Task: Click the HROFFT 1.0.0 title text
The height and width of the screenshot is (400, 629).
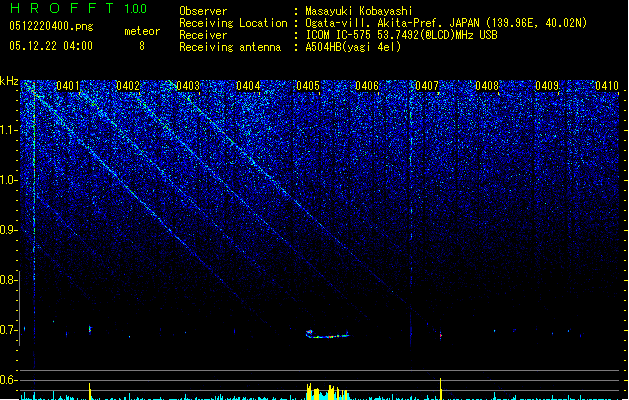Action: [78, 8]
